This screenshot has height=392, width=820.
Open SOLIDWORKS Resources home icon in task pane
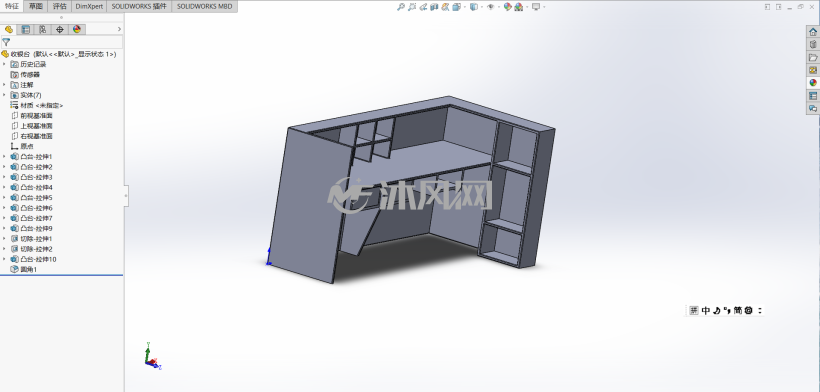813,32
